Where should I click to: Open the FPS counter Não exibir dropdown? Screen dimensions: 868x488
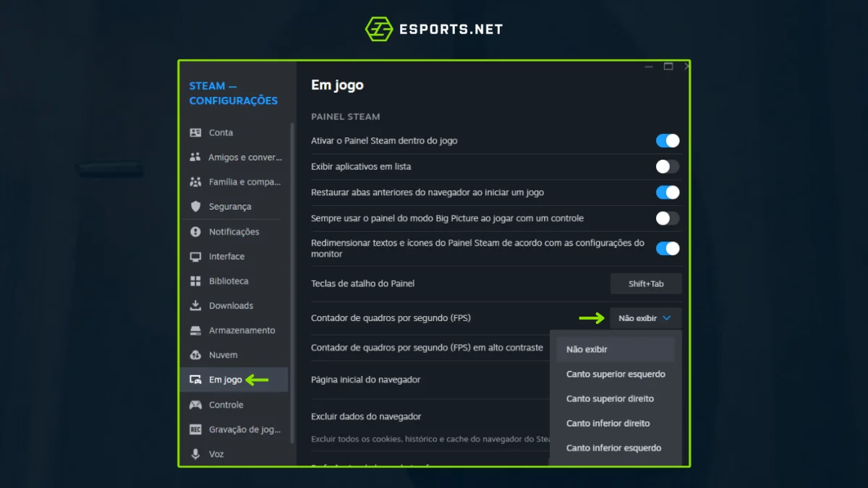click(x=645, y=318)
